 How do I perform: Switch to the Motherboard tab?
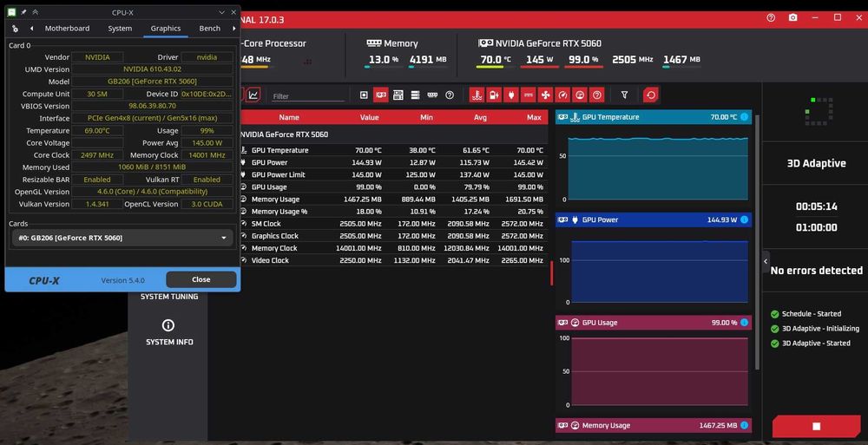click(67, 29)
